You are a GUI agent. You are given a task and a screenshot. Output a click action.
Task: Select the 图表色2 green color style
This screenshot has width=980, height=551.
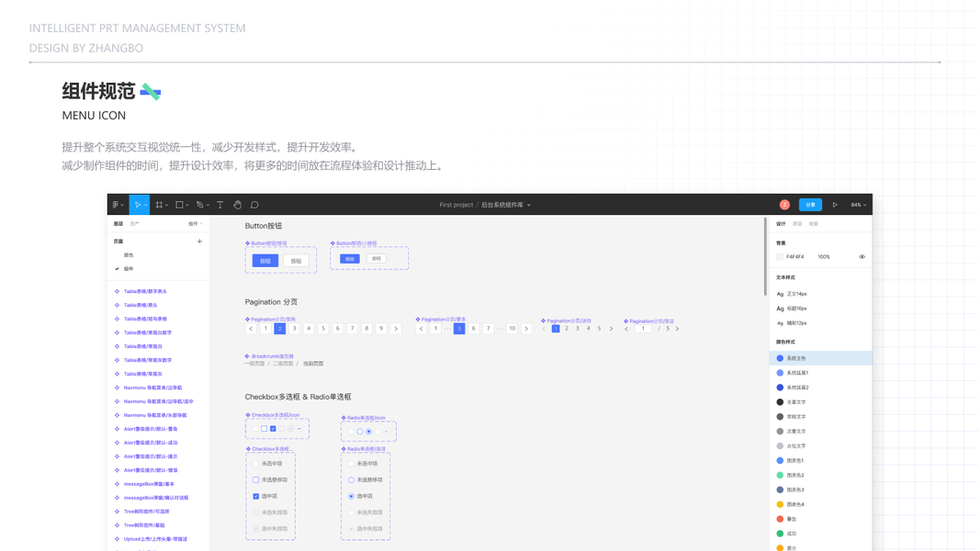820,475
